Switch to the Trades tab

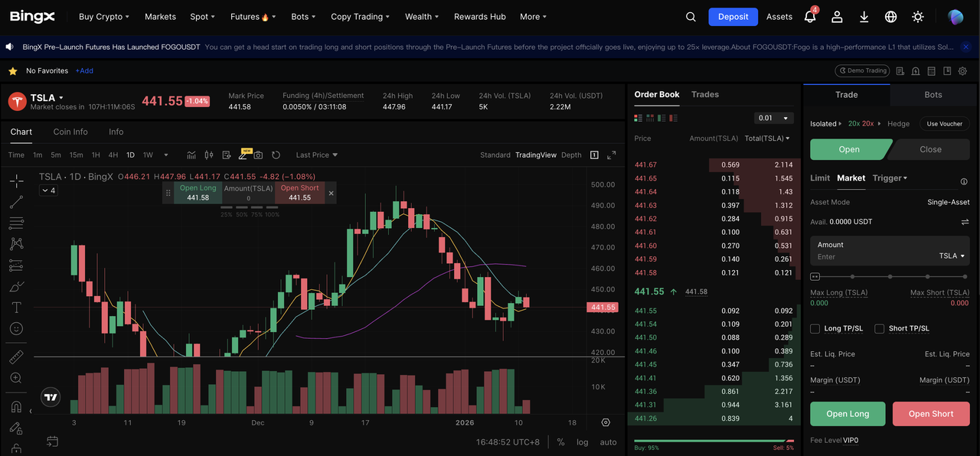(704, 95)
